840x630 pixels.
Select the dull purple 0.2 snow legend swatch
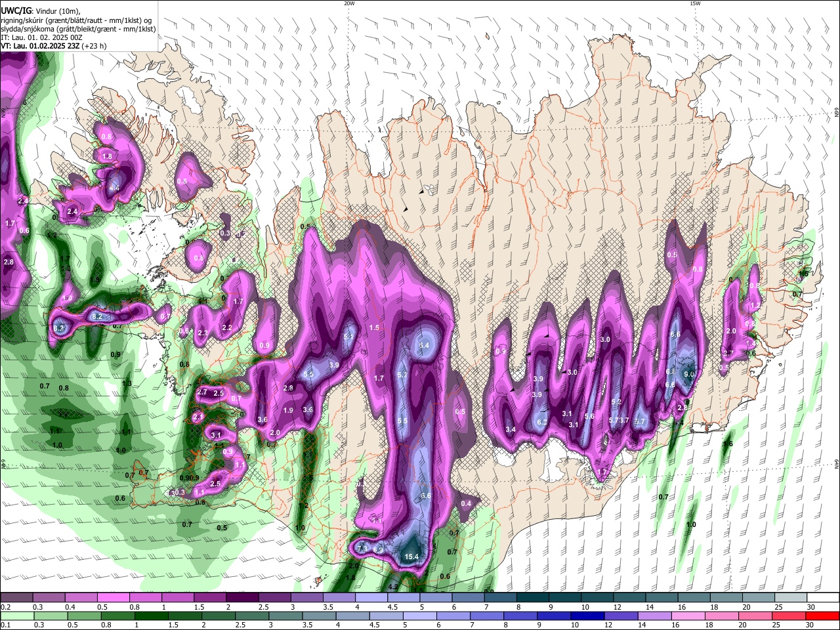coord(16,597)
